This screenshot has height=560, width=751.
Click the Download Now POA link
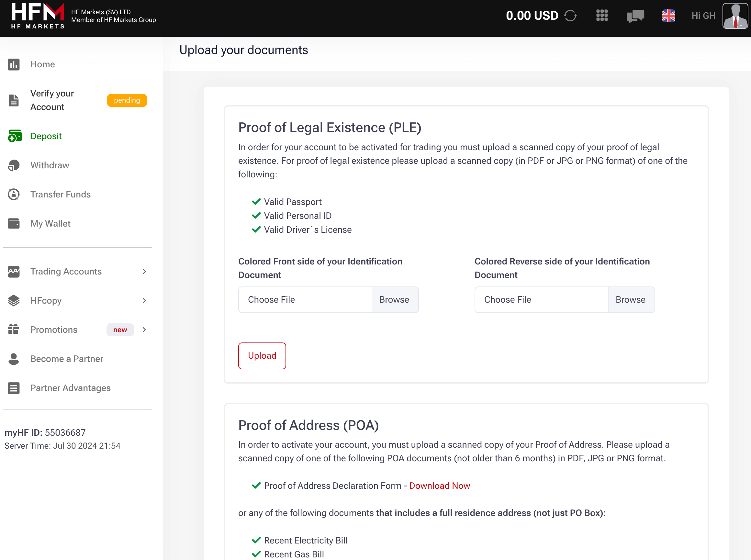click(439, 485)
